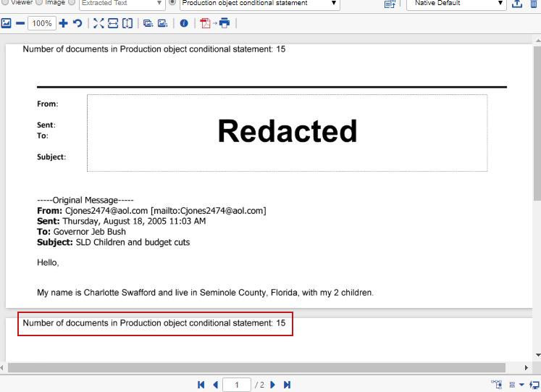Click the 100% zoom level field
Image resolution: width=541 pixels, height=392 pixels.
42,23
